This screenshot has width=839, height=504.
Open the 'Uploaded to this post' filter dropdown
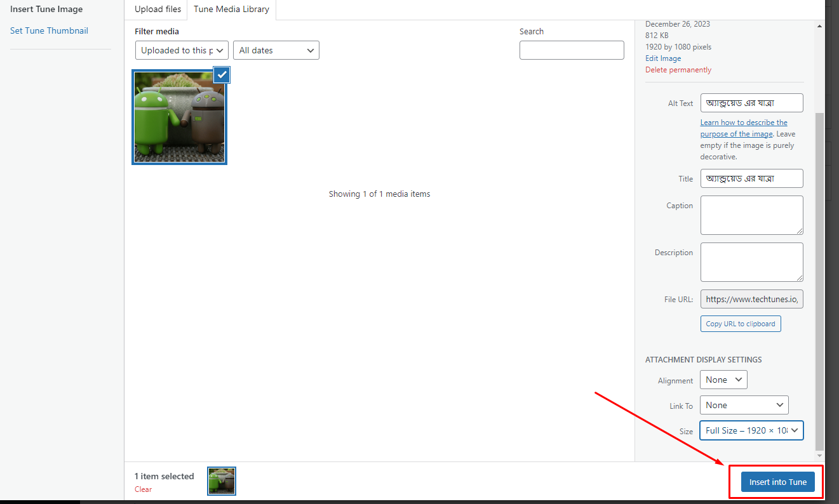[182, 50]
